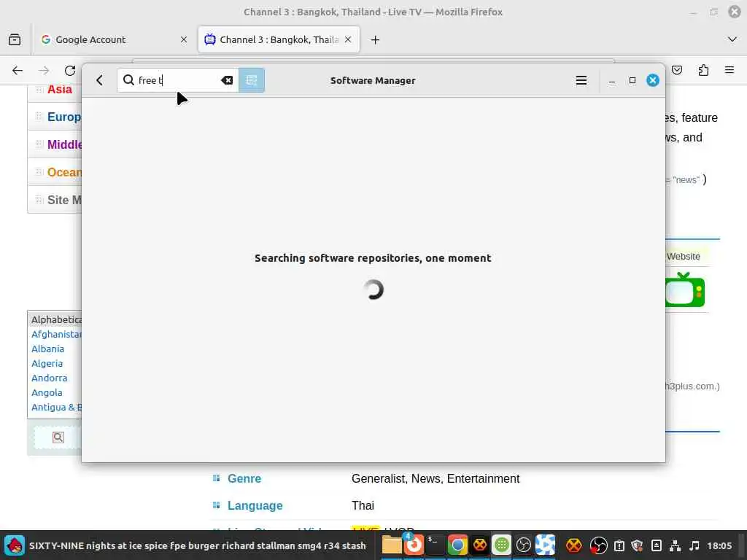Screen dimensions: 747x560
Task: Open Albania in the alphabetical list
Action: [47, 349]
